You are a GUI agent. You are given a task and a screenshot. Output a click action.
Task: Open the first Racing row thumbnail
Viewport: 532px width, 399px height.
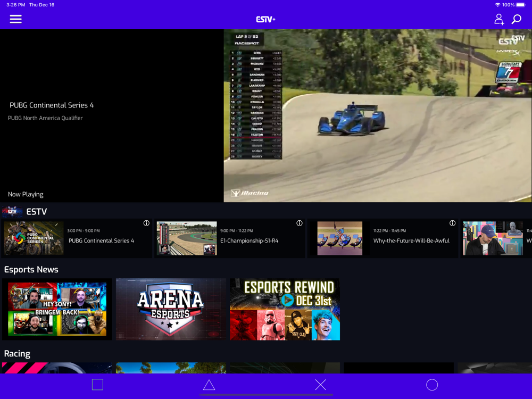57,368
